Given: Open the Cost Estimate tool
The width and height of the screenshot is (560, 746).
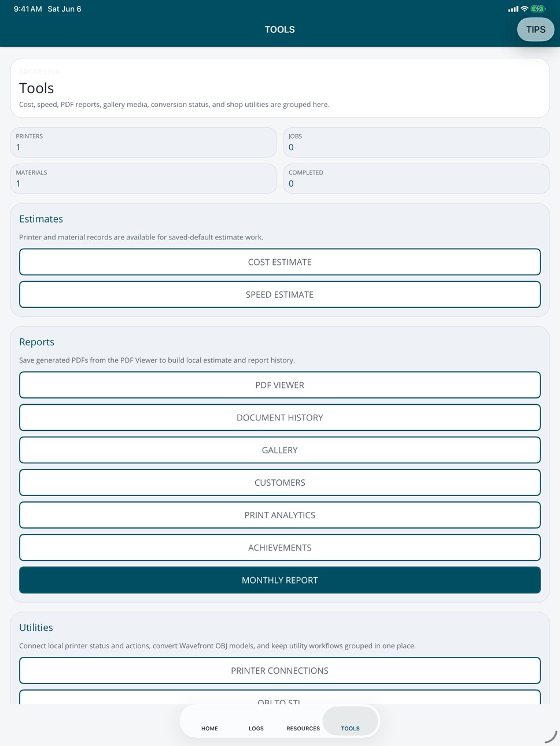Looking at the screenshot, I should (x=280, y=262).
